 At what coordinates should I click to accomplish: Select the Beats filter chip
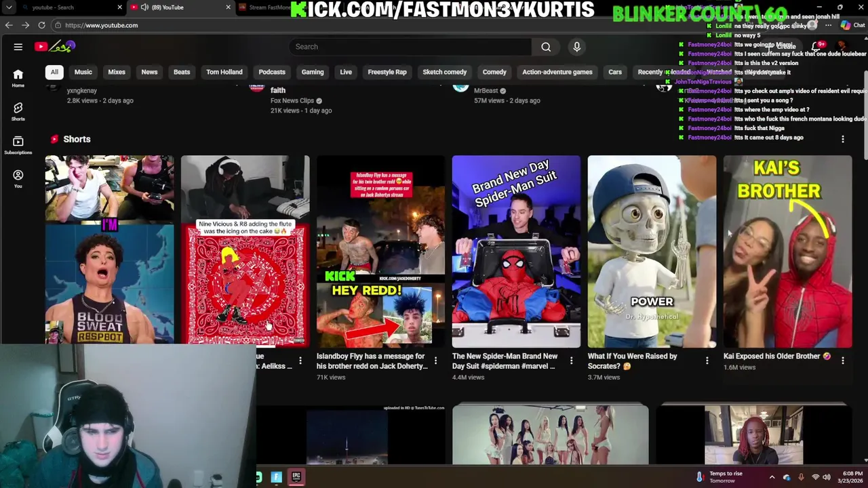coord(182,72)
